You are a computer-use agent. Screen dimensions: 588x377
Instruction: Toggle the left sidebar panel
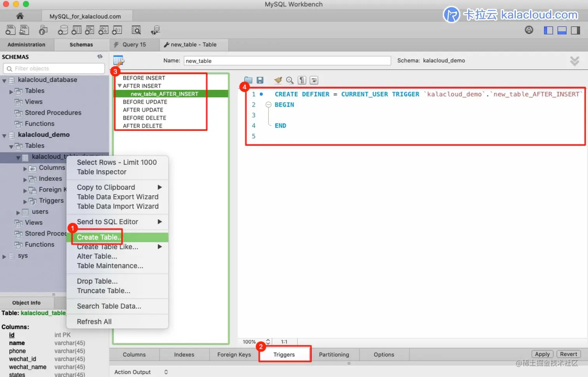[548, 30]
